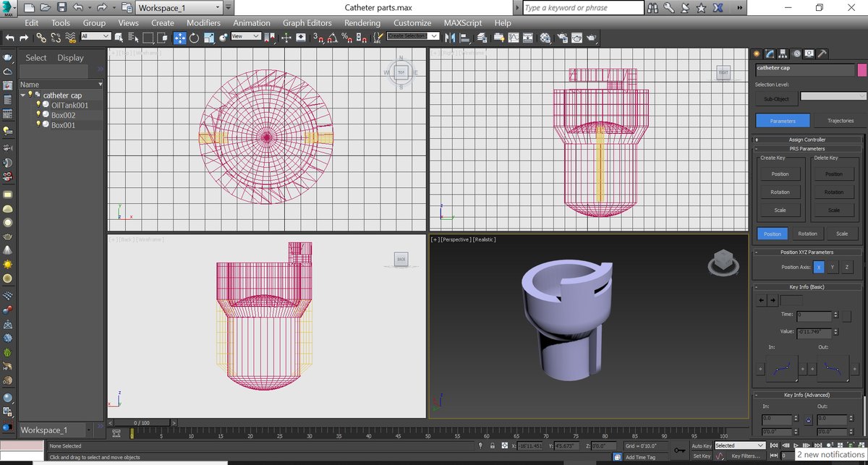Screen dimensions: 868x465
Task: Open the MAXScript menu
Action: point(463,22)
